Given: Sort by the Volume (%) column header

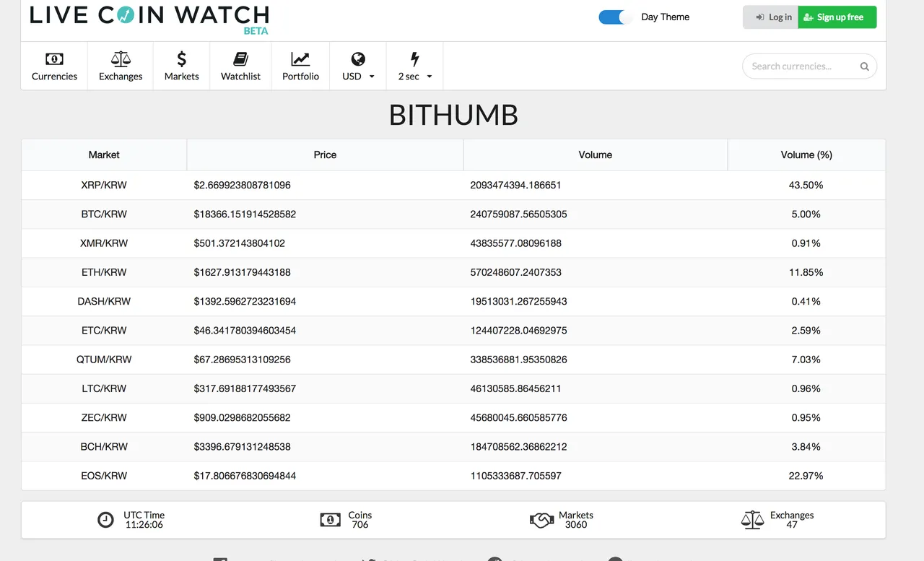Looking at the screenshot, I should [806, 155].
